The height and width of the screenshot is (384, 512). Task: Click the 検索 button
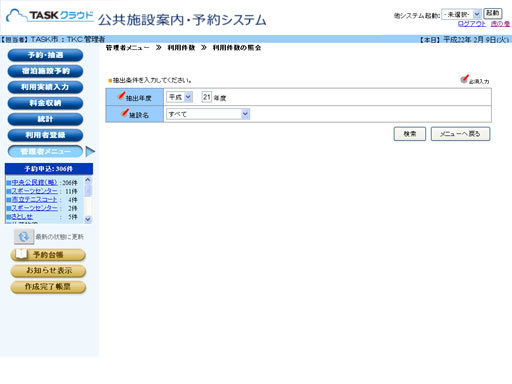click(410, 134)
